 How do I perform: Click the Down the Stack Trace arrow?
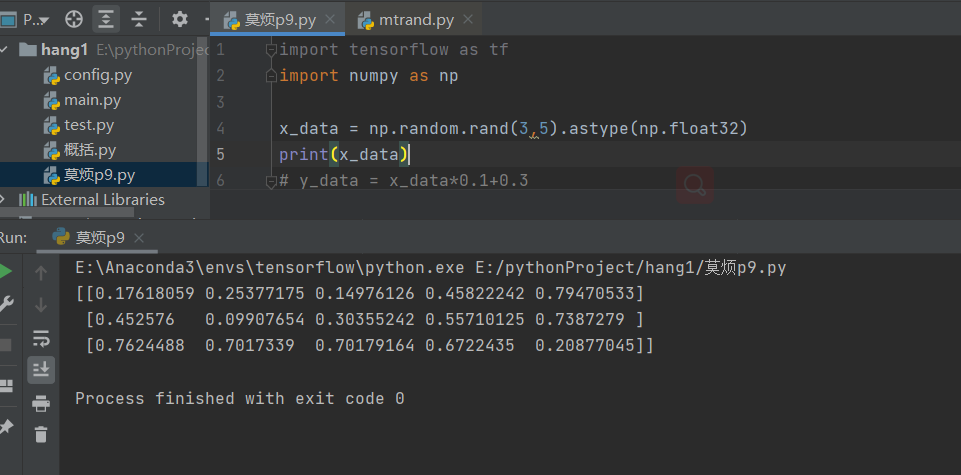41,305
